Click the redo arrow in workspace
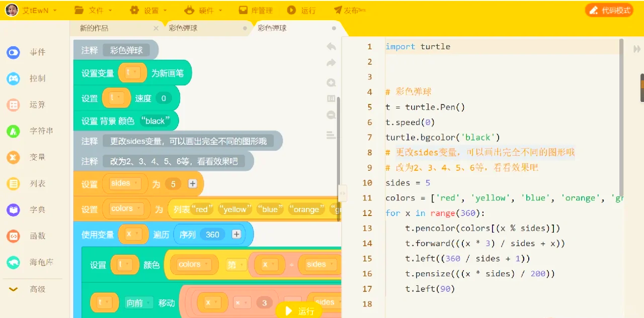The width and height of the screenshot is (644, 318). (x=331, y=63)
